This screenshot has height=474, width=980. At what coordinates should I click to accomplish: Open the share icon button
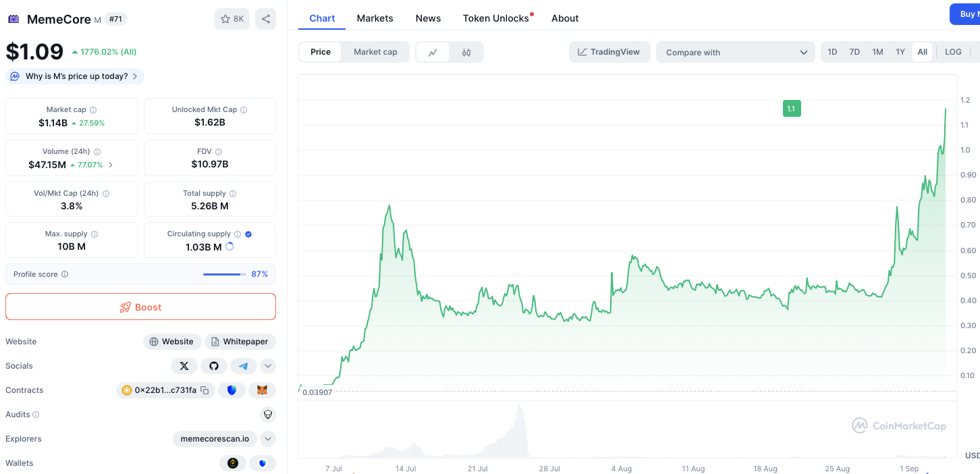click(x=266, y=19)
